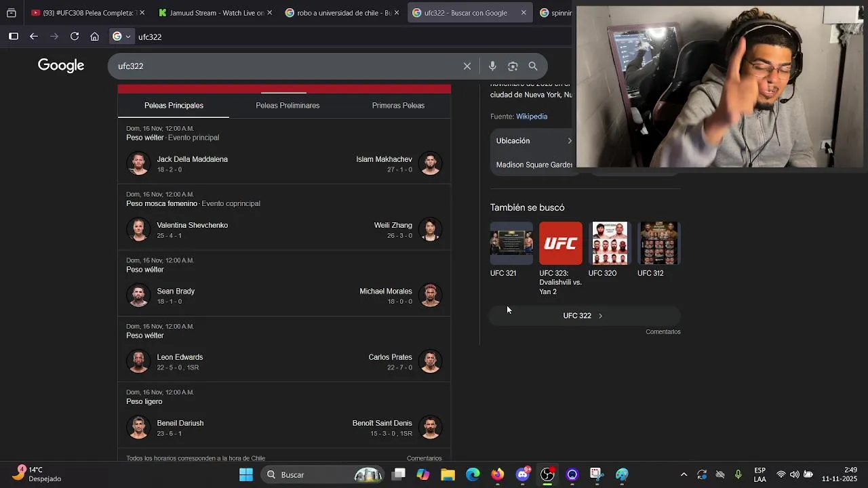Open Valentina Shevchenko's fighter photo
This screenshot has height=488, width=868.
pos(138,229)
